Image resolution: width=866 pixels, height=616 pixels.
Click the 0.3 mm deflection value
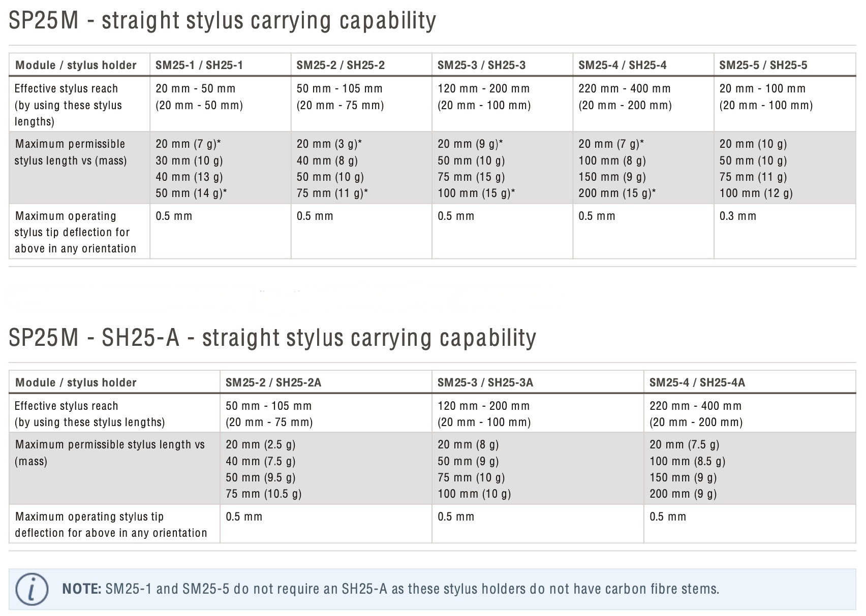coord(737,216)
